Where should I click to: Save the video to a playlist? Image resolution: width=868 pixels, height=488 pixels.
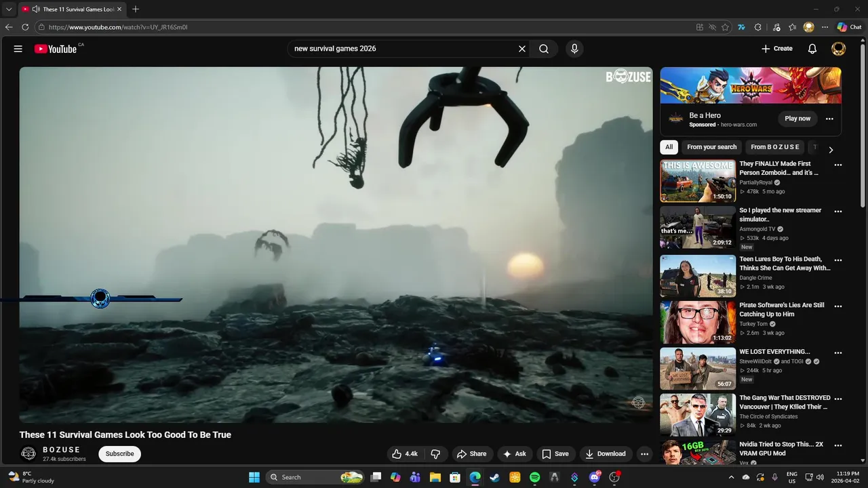coord(555,454)
